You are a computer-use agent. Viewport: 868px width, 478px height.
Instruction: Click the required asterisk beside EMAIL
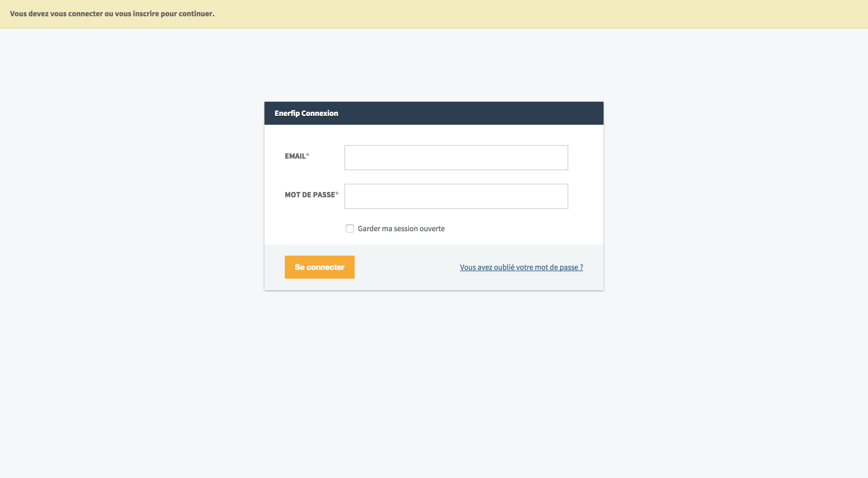[x=308, y=155]
